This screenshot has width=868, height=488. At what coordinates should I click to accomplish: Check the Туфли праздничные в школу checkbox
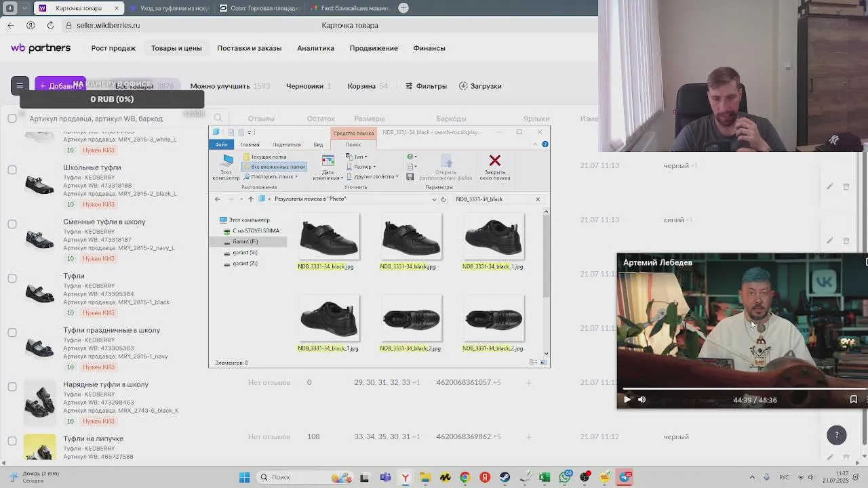(x=12, y=332)
